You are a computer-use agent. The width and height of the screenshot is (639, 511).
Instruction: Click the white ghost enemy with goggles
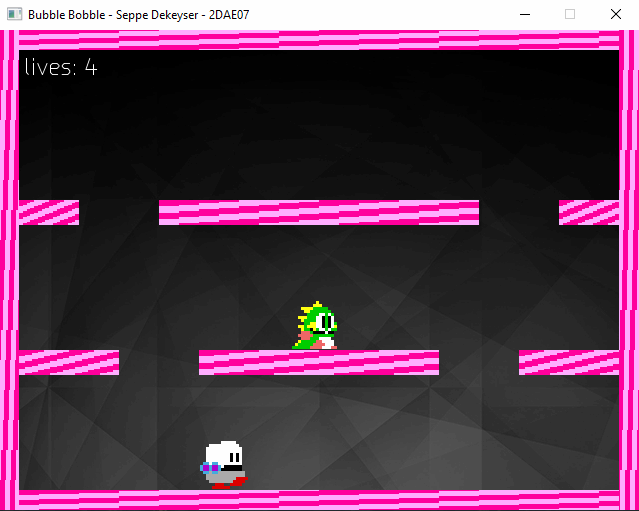pos(224,465)
